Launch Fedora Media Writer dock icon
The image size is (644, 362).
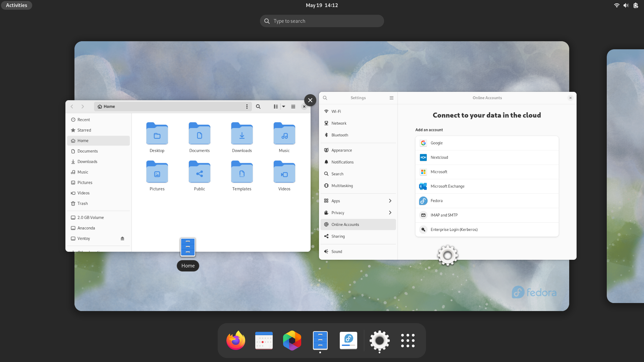point(348,341)
